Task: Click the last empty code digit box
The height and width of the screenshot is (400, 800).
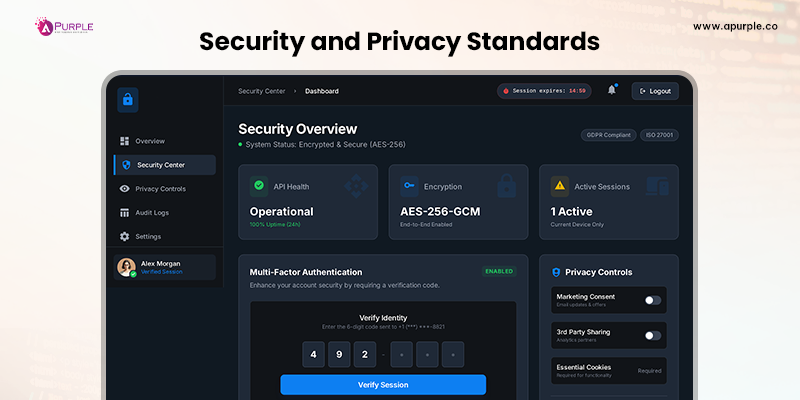Action: [x=453, y=355]
